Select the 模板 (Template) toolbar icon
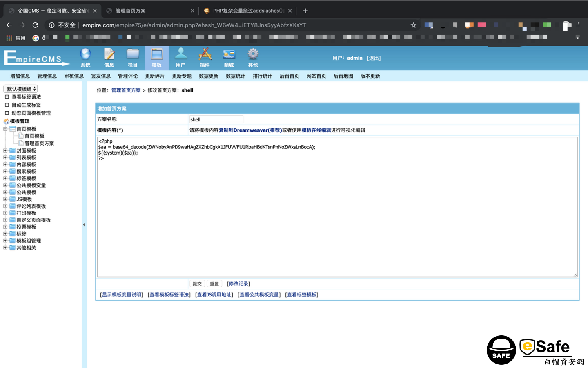This screenshot has width=588, height=368. 157,58
